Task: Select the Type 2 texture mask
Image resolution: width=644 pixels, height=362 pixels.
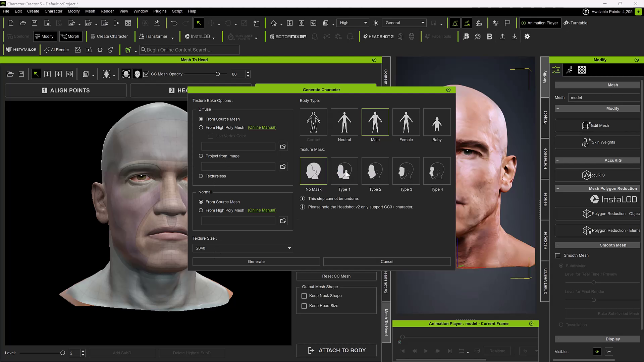Action: pyautogui.click(x=375, y=171)
